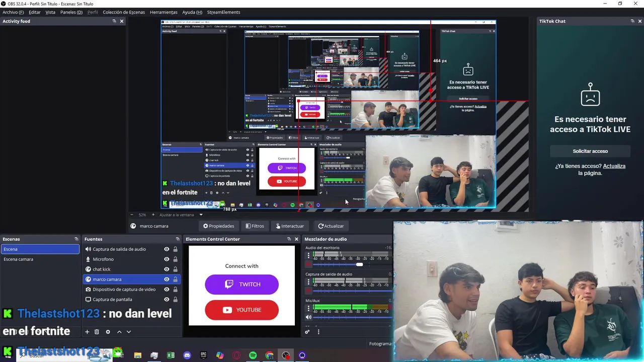The image size is (644, 362).
Task: Lock the Captura de salida de audio source
Action: coord(175,249)
